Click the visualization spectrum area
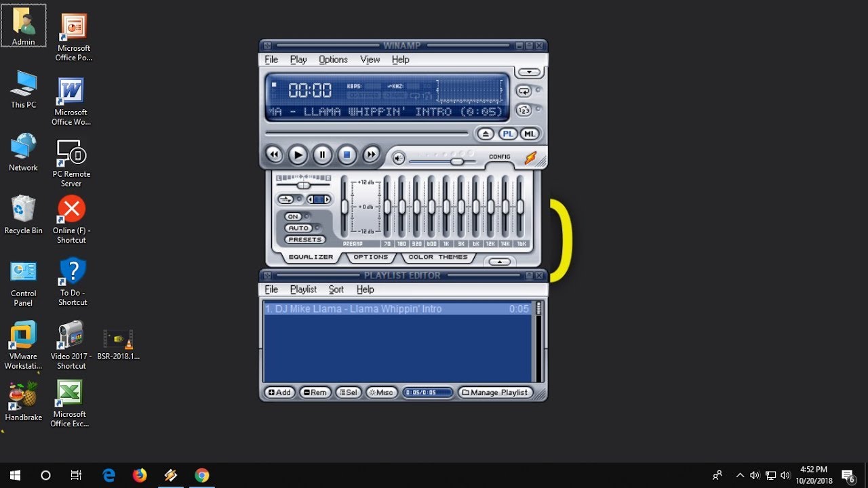Image resolution: width=868 pixels, height=488 pixels. coord(471,90)
